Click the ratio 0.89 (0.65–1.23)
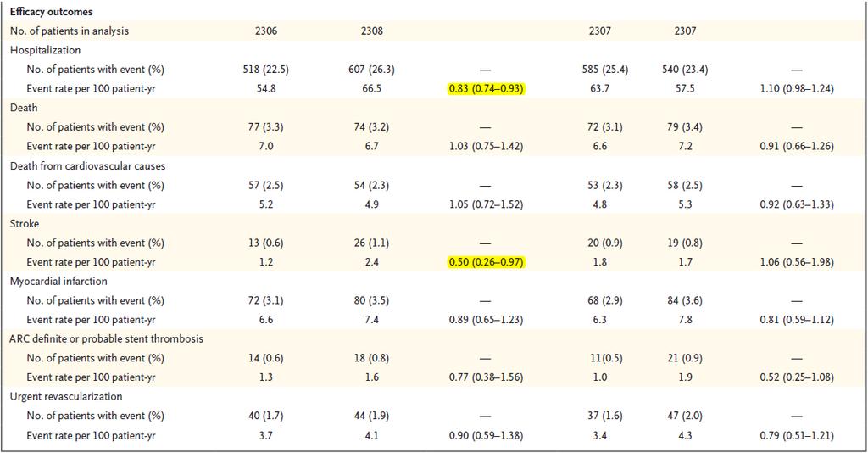 486,320
